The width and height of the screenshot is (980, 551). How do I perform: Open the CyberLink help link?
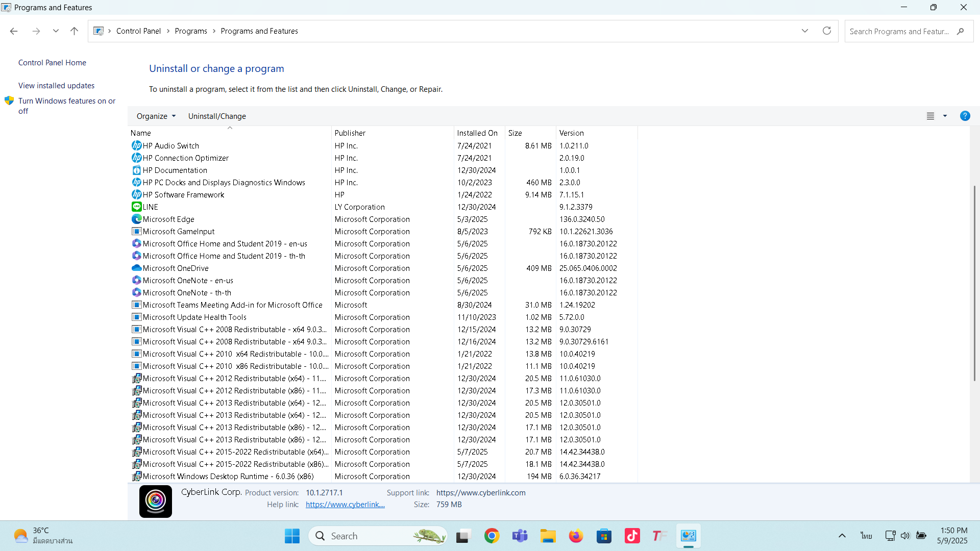coord(345,505)
